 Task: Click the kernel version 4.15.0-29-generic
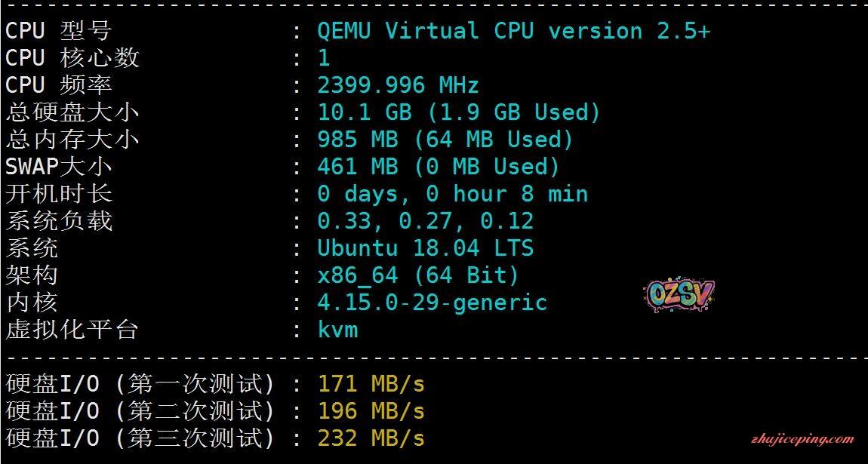pos(432,303)
